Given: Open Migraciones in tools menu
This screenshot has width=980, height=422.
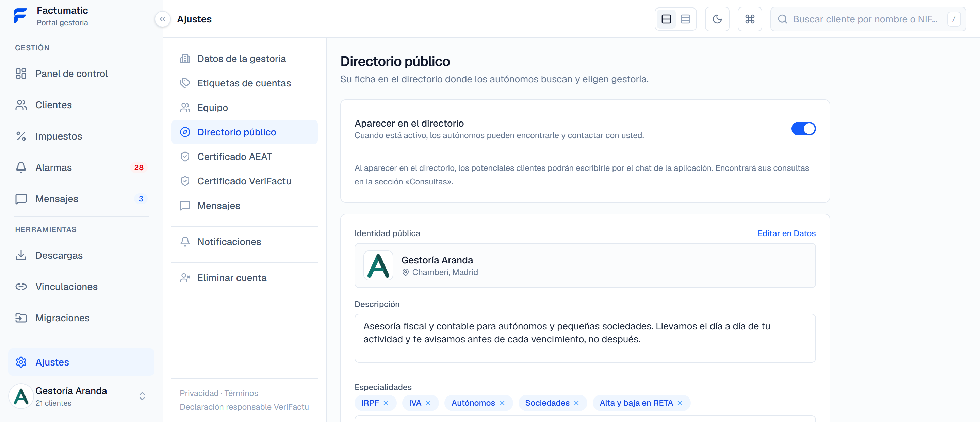Looking at the screenshot, I should click(x=81, y=318).
